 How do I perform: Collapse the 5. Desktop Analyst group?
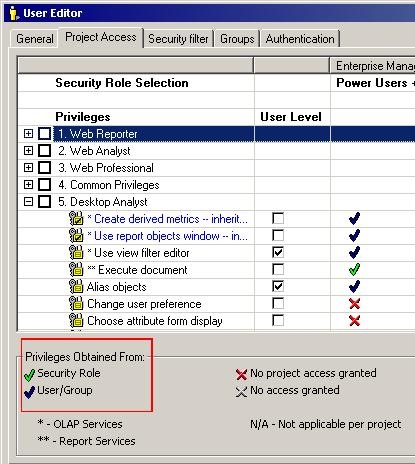[29, 201]
